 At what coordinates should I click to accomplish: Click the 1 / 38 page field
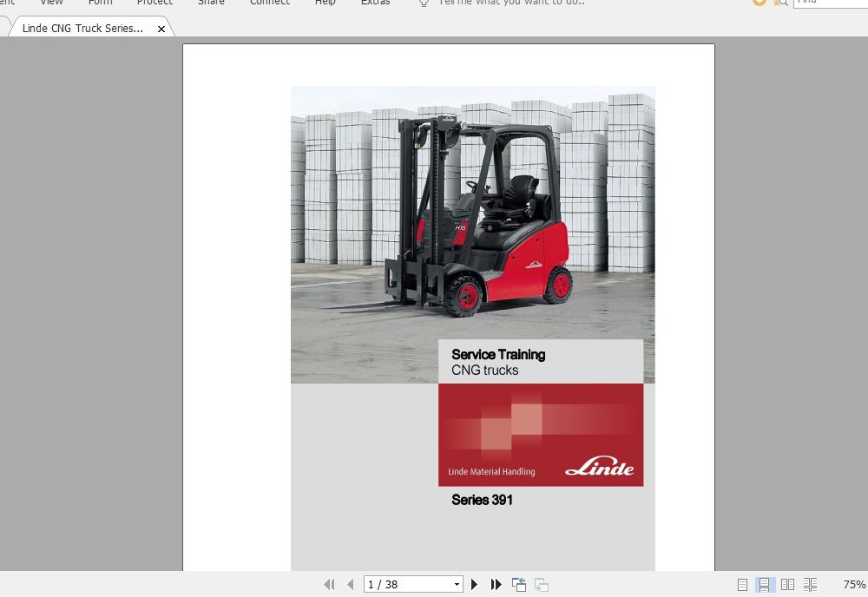click(x=413, y=584)
